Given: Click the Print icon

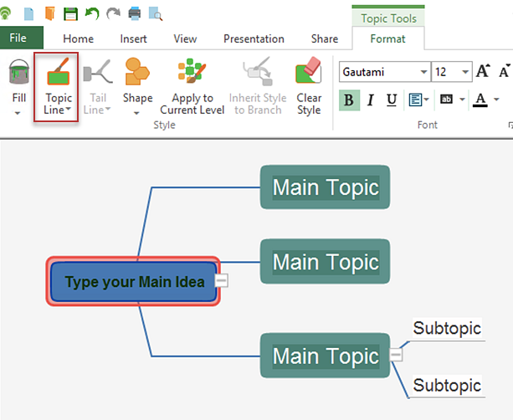Looking at the screenshot, I should click(x=135, y=13).
